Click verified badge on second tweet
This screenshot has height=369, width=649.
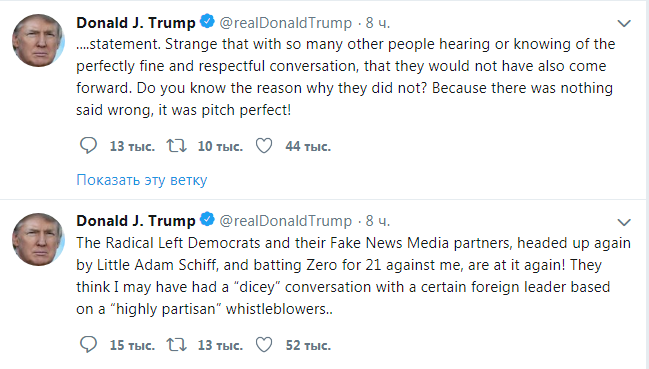point(207,220)
